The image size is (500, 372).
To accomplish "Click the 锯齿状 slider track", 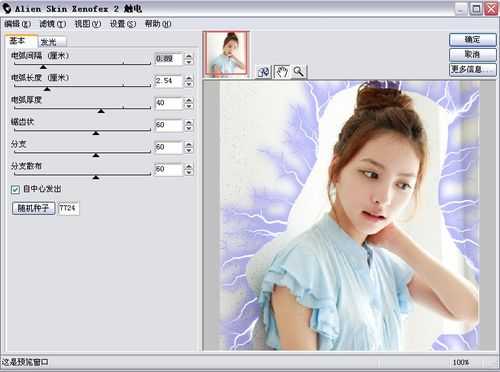I will click(82, 130).
